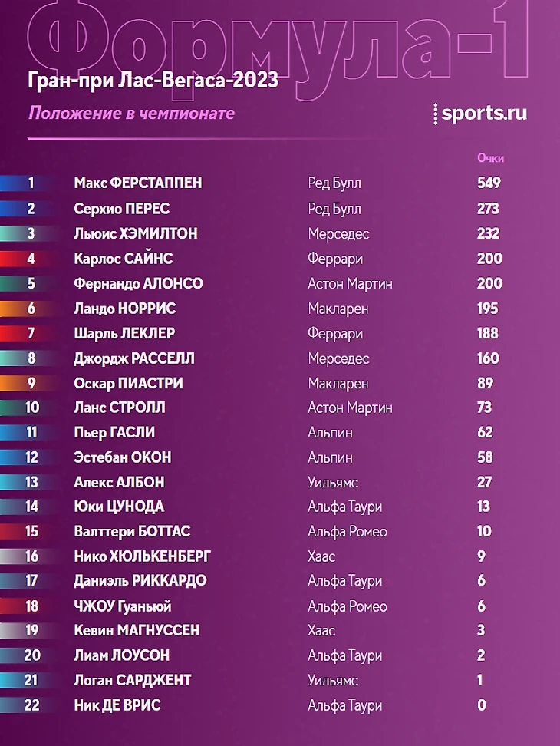This screenshot has height=746, width=560.
Task: Click position 22 badge for Де Врис
Action: tap(31, 705)
